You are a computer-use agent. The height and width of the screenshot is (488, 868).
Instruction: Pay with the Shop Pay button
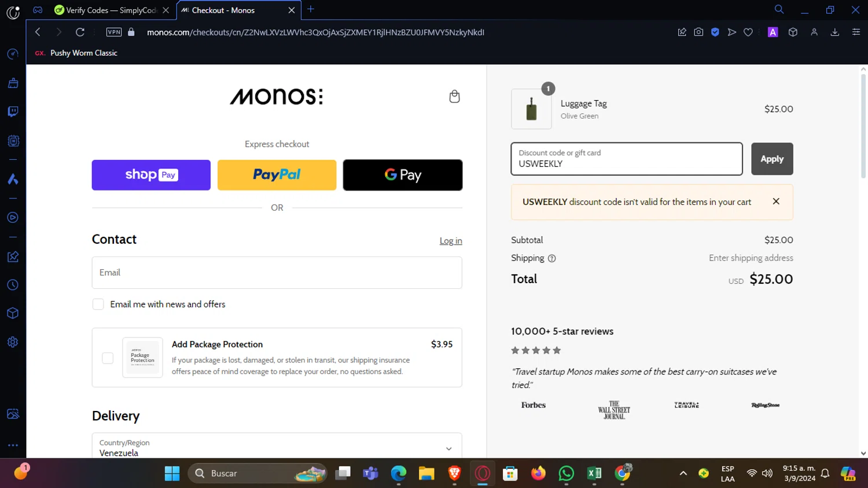point(151,175)
